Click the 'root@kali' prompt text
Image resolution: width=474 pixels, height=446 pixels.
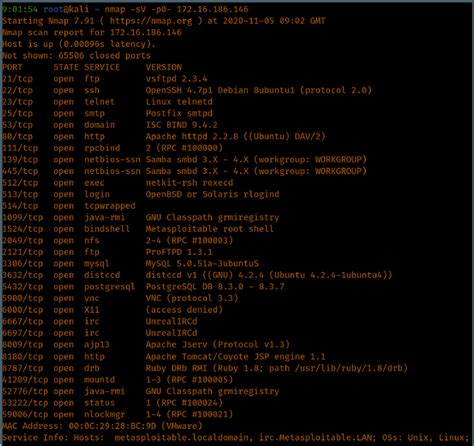pyautogui.click(x=66, y=9)
